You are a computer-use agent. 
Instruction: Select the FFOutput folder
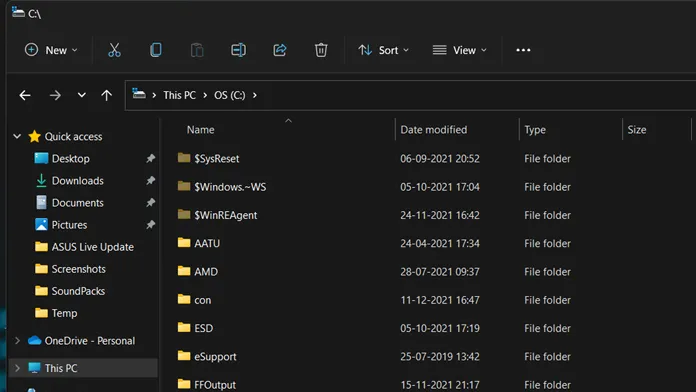tap(215, 385)
